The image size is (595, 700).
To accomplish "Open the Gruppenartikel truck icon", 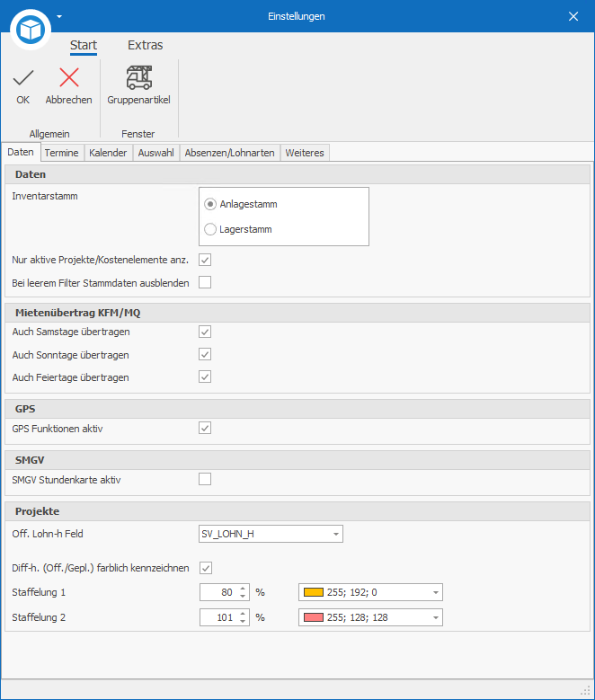I will point(139,77).
